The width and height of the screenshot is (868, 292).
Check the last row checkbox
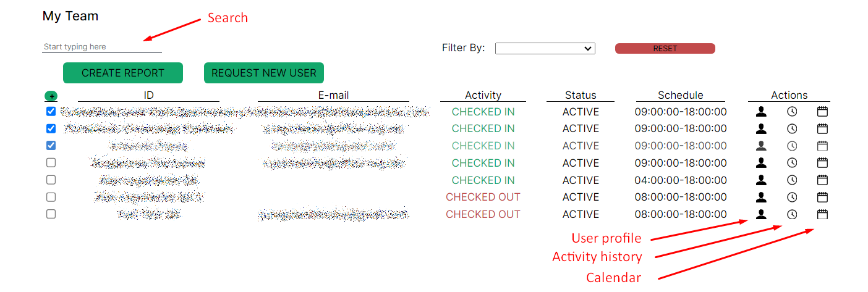[51, 214]
